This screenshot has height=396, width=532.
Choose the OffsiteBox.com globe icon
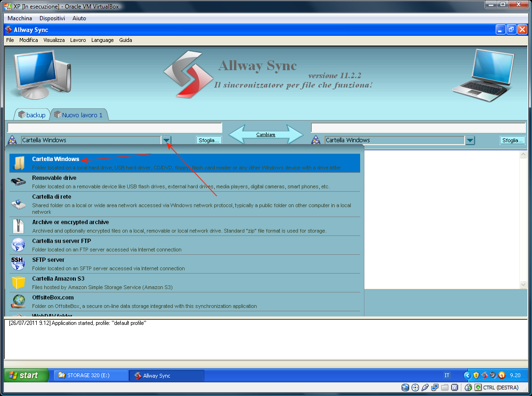(19, 301)
